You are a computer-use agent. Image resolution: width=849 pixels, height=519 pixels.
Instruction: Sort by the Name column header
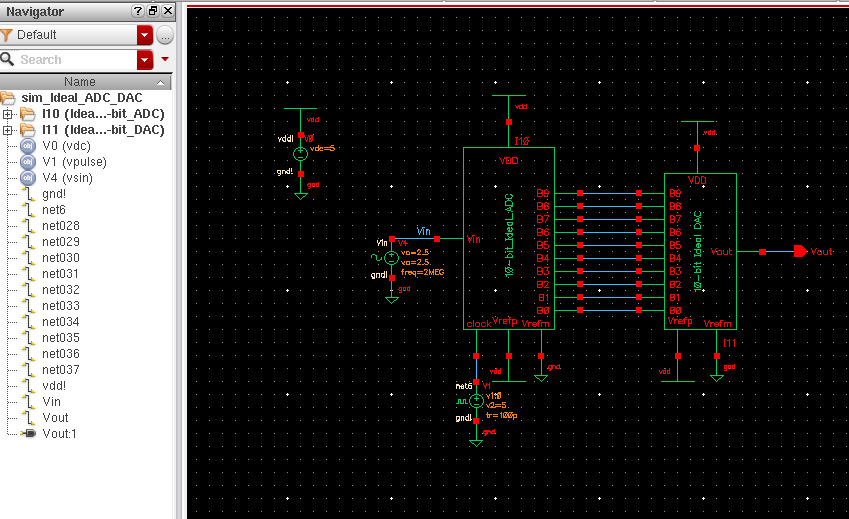coord(80,82)
